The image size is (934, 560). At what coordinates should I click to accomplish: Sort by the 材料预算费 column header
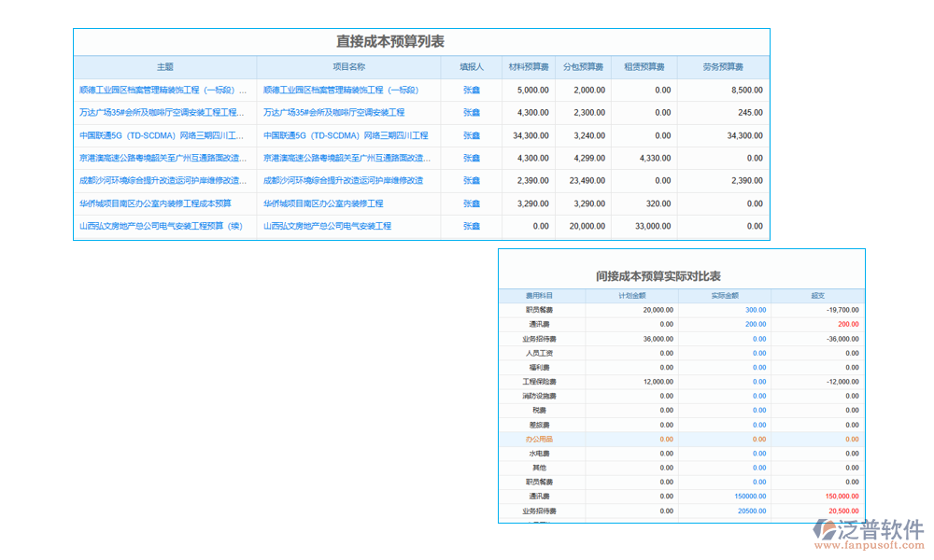(x=529, y=67)
